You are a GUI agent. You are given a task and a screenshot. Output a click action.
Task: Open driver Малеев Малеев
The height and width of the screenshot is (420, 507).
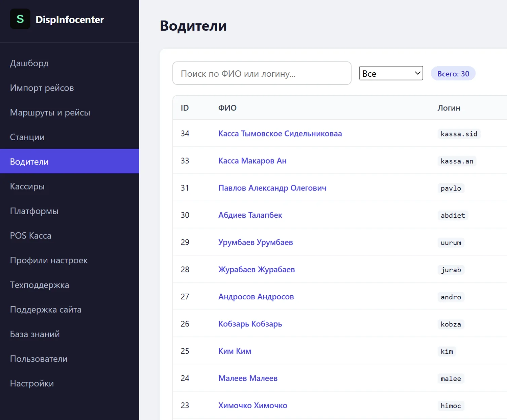[248, 378]
